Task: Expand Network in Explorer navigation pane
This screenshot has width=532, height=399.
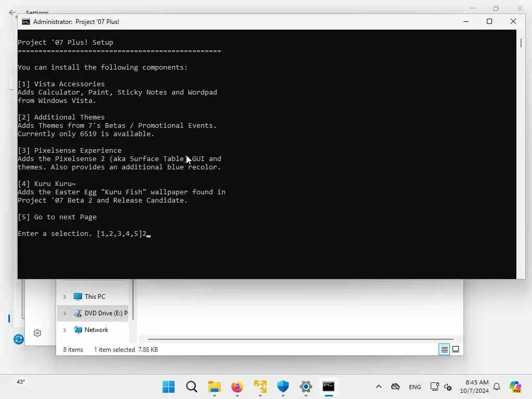Action: point(64,330)
